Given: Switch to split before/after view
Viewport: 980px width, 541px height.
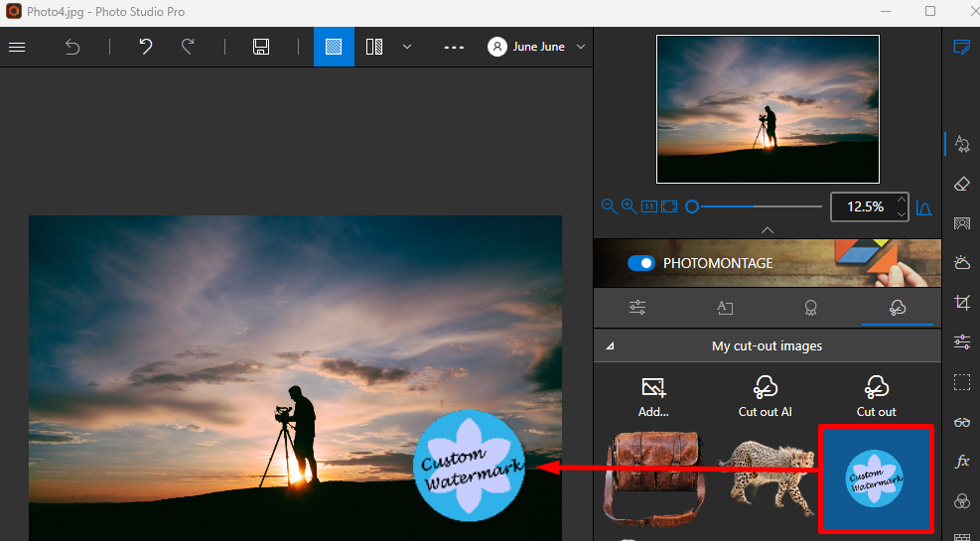Looking at the screenshot, I should pyautogui.click(x=374, y=47).
